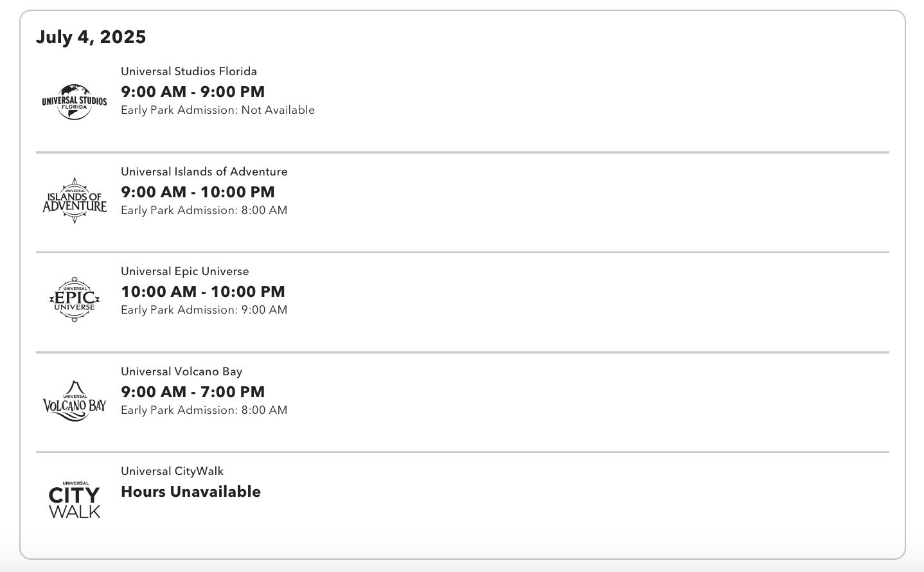Image resolution: width=924 pixels, height=572 pixels.
Task: Click the Universal Studios Florida globe logo
Action: click(75, 102)
